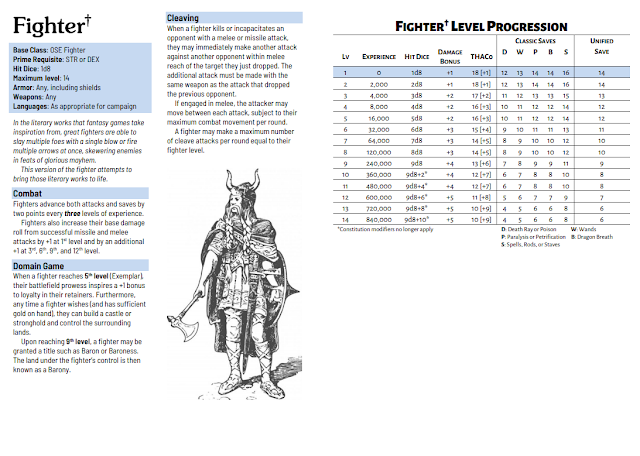Click "P: Paralysis or Petrification" legend entry
Viewport: 640px width, 456px height.
point(533,237)
